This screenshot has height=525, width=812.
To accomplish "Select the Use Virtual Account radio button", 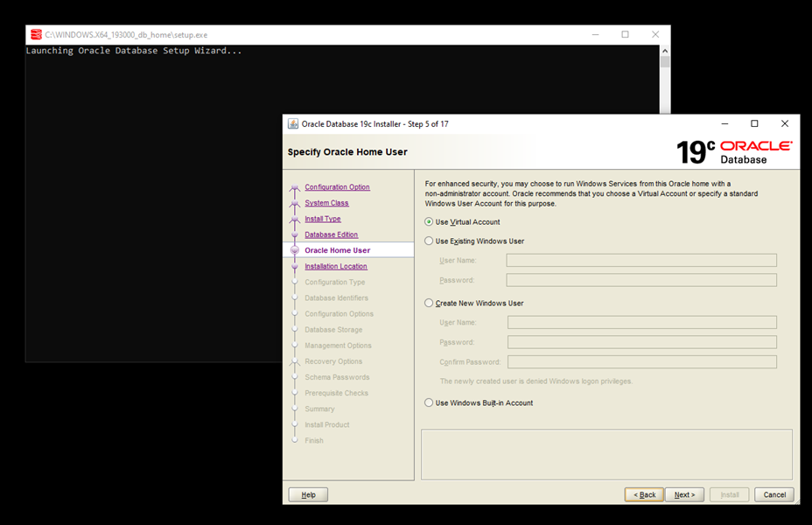I will tap(429, 221).
